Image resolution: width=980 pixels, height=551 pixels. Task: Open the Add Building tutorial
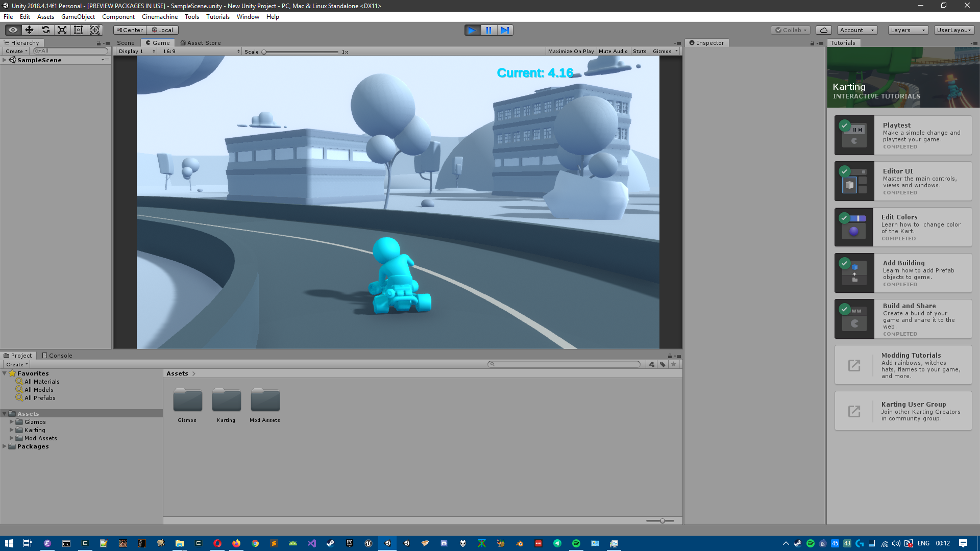[x=903, y=273]
